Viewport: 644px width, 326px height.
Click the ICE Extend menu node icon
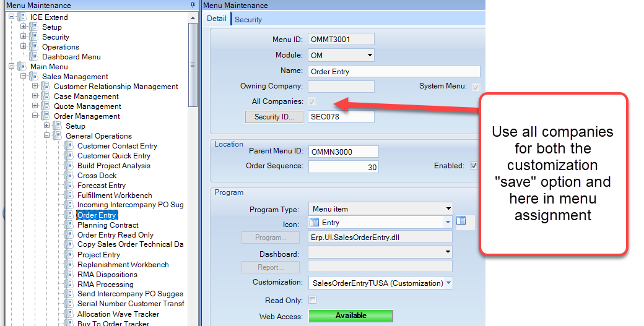[x=22, y=17]
